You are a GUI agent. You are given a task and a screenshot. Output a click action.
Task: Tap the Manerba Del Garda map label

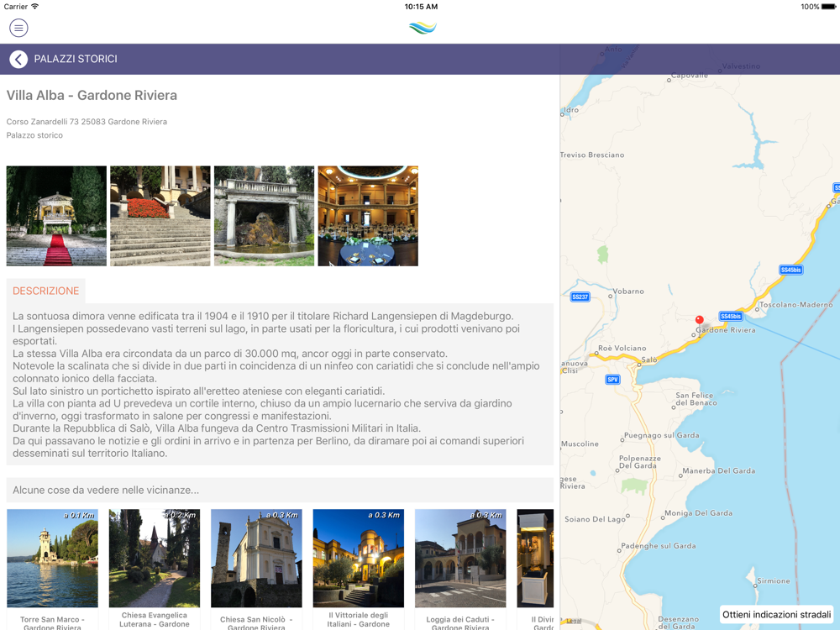(x=719, y=471)
